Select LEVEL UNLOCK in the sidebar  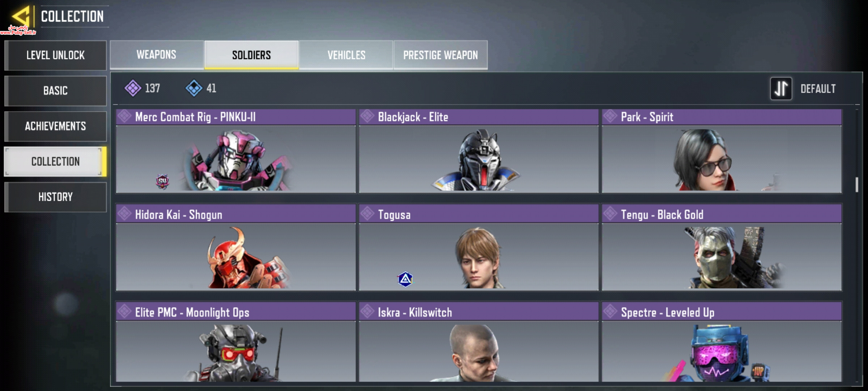click(x=55, y=55)
